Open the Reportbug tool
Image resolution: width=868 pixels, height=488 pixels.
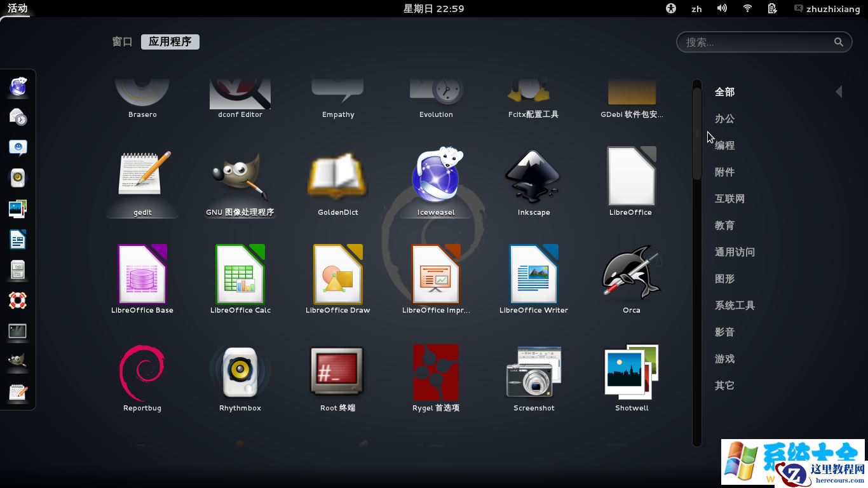tap(142, 377)
